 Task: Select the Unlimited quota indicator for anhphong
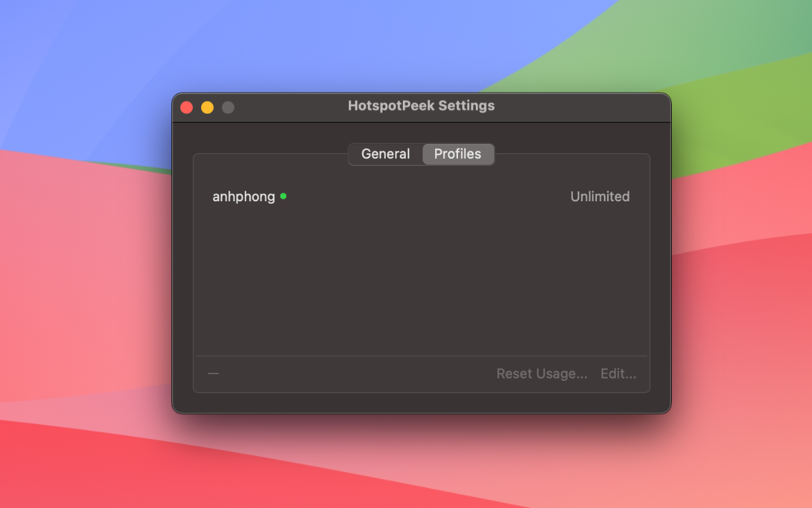click(599, 196)
